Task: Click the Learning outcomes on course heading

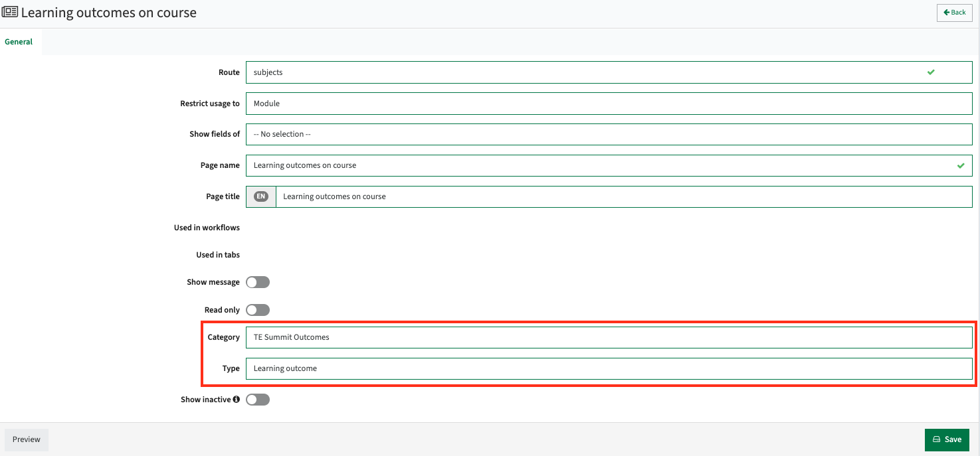Action: pyautogui.click(x=109, y=13)
